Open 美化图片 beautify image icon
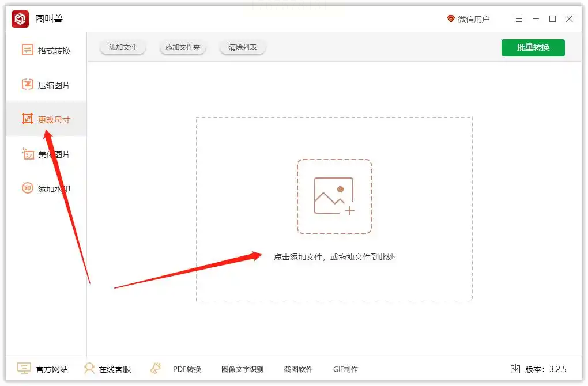This screenshot has width=588, height=386. [27, 154]
